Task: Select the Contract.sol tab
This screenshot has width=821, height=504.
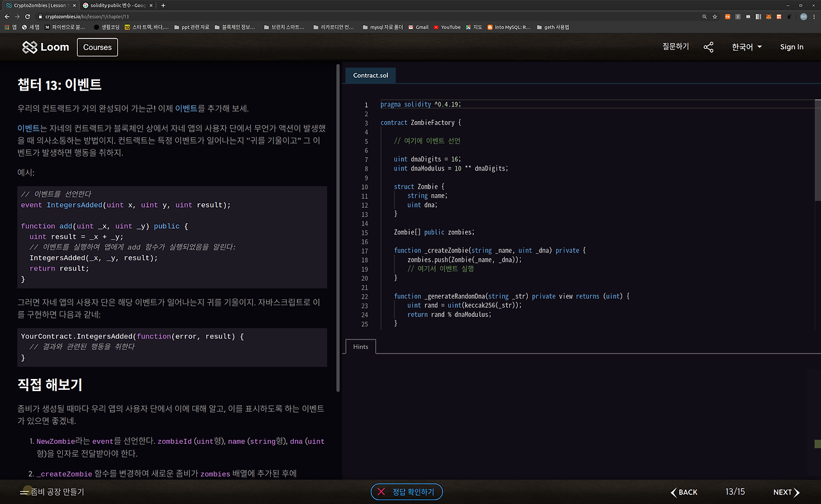Action: tap(370, 76)
